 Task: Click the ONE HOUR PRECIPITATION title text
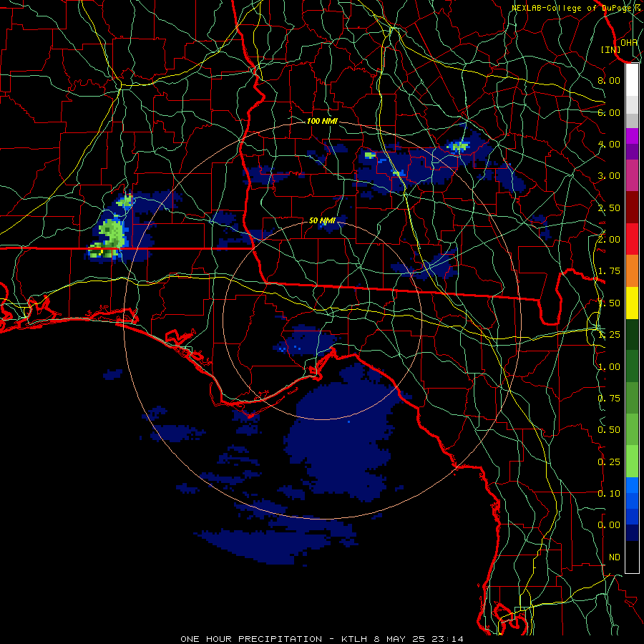click(x=251, y=639)
